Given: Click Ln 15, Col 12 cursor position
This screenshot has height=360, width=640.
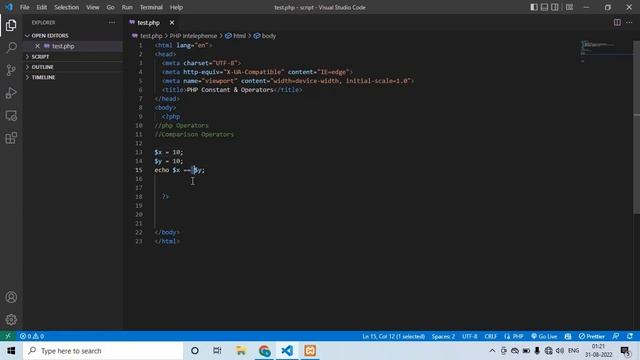Looking at the screenshot, I should tap(393, 336).
